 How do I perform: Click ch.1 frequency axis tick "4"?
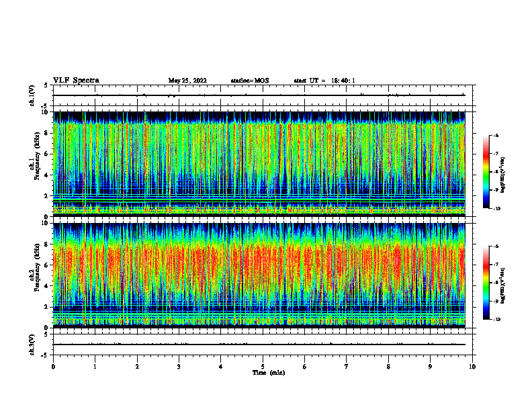tap(47, 175)
